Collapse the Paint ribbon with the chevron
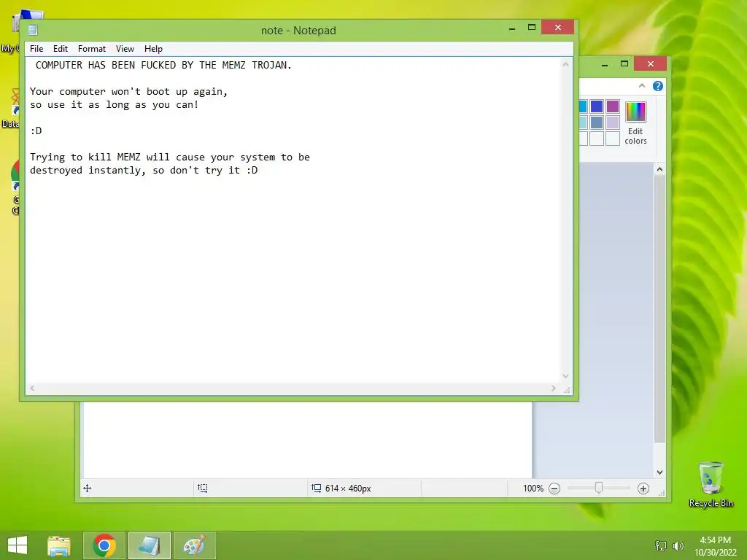The height and width of the screenshot is (560, 747). [x=642, y=86]
